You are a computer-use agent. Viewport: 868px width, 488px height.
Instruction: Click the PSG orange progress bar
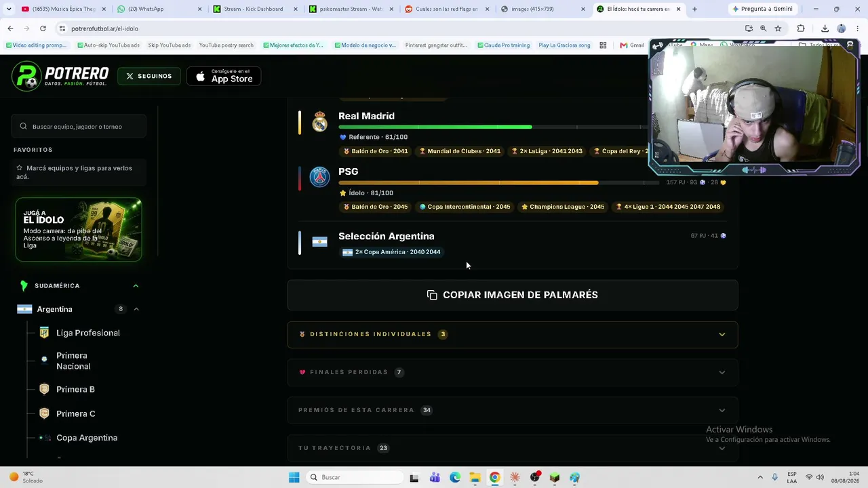pos(469,182)
